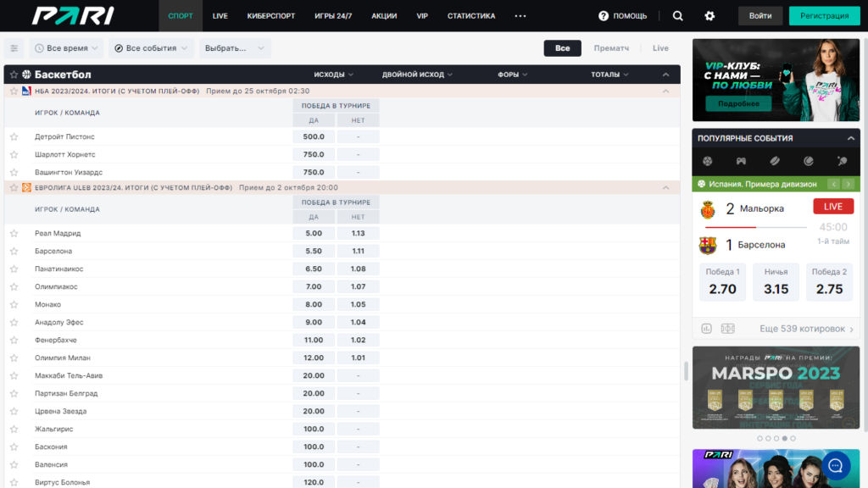This screenshot has height=488, width=868.
Task: Open the Все время dropdown
Action: 66,48
